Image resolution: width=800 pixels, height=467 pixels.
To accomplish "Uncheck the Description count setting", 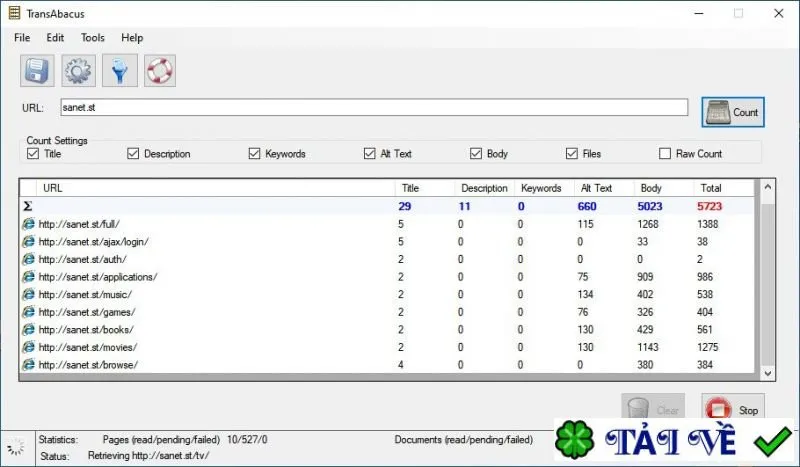I will tap(133, 153).
